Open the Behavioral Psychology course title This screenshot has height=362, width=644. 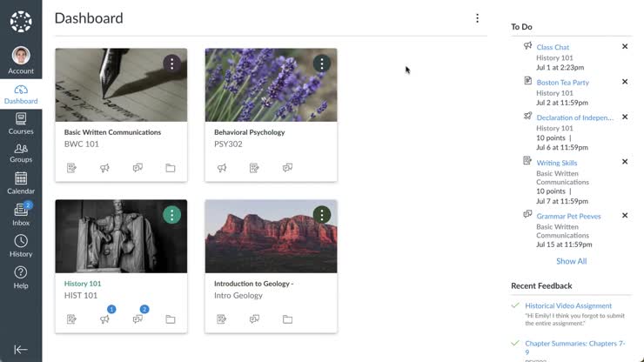point(249,132)
